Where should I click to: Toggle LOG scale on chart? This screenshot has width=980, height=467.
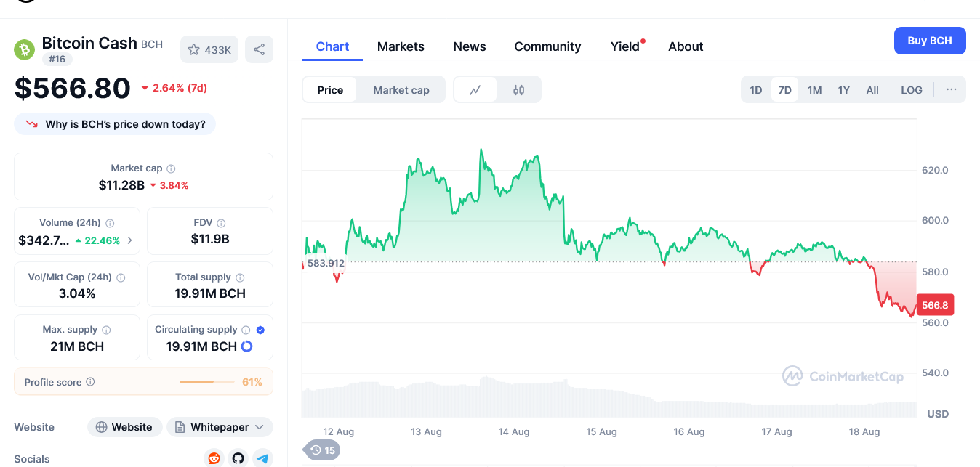(912, 90)
